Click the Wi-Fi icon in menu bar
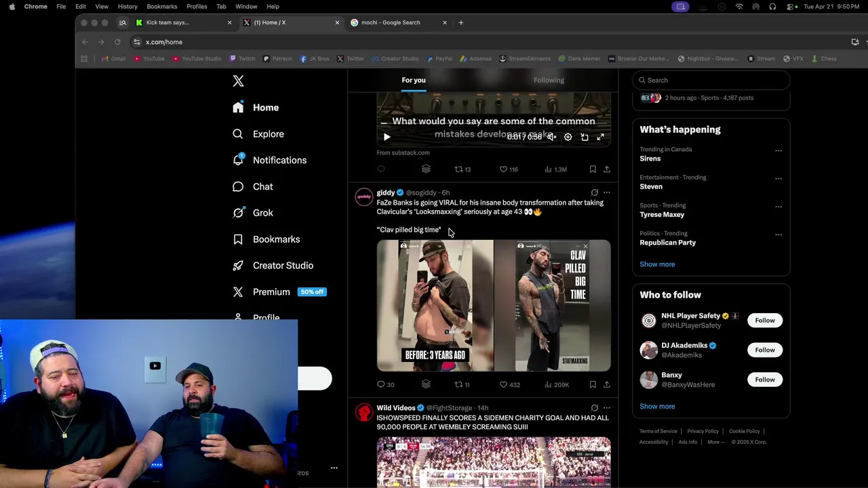The image size is (868, 488). click(739, 7)
